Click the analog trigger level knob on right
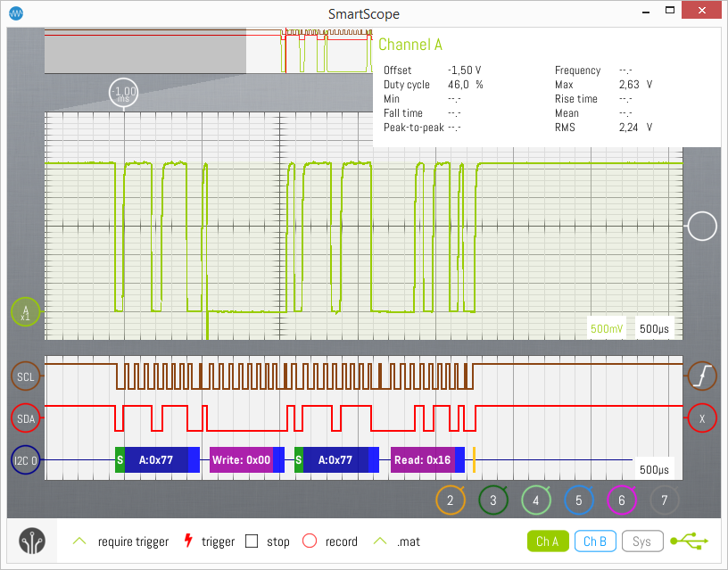This screenshot has width=728, height=570. 702,227
